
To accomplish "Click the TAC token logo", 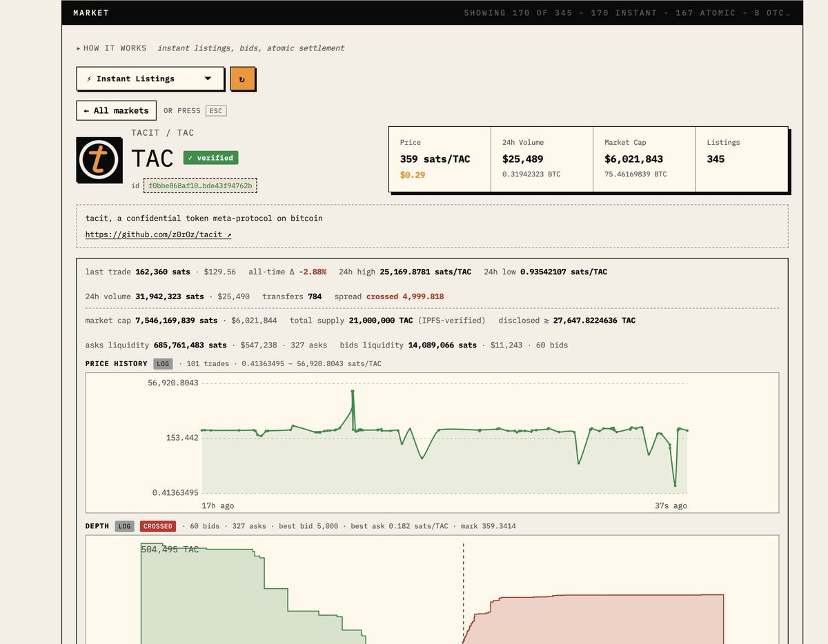I will click(99, 160).
